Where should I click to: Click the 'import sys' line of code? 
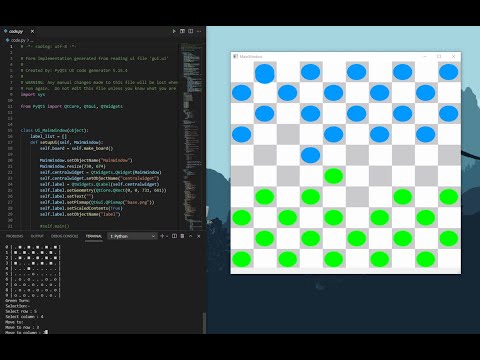tap(33, 94)
